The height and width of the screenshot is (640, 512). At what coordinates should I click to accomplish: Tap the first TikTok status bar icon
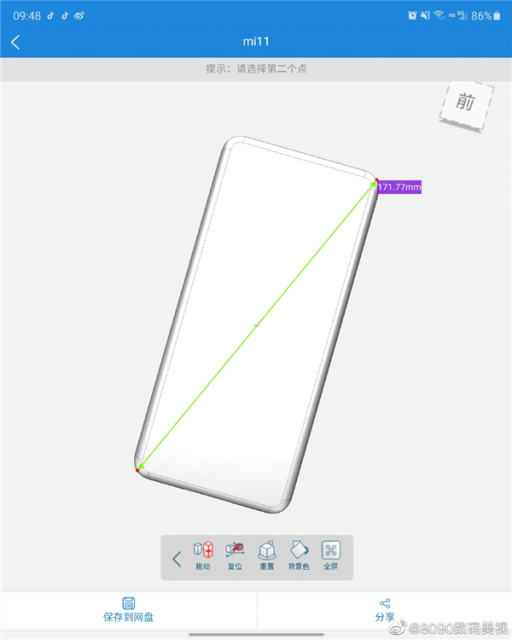coord(51,16)
